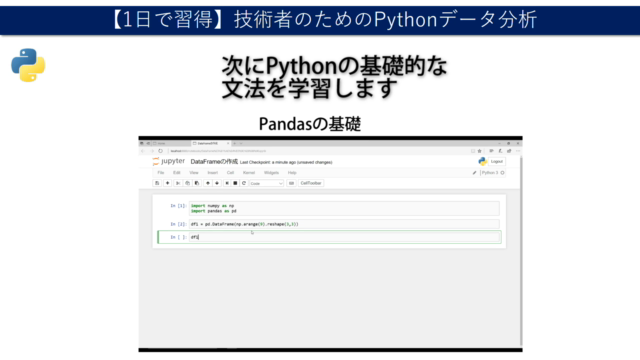Open the File menu
The image size is (640, 360).
[x=161, y=173]
